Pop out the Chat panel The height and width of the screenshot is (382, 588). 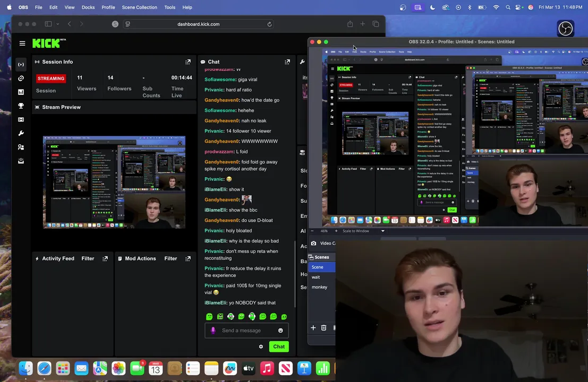point(287,62)
